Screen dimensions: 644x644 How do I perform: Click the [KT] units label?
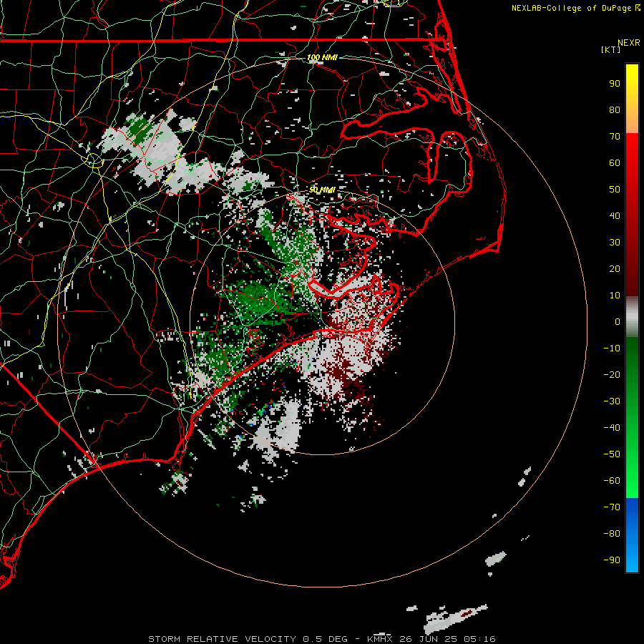[x=611, y=49]
